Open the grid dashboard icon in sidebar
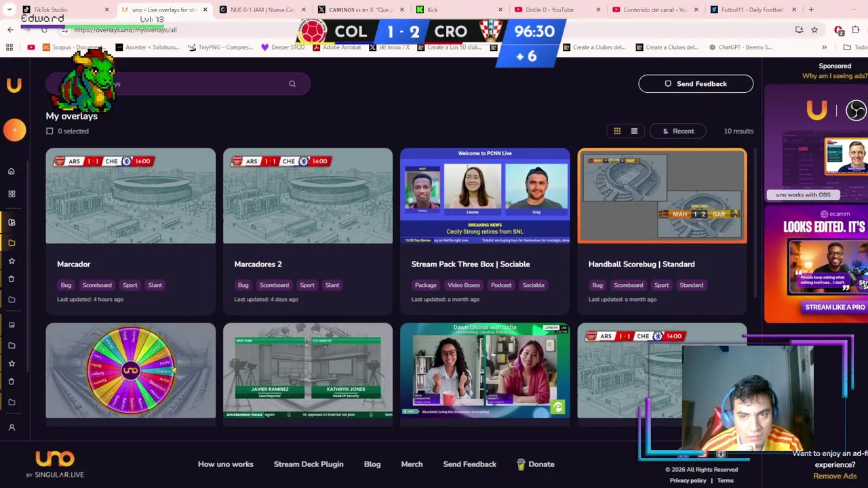 click(x=12, y=194)
